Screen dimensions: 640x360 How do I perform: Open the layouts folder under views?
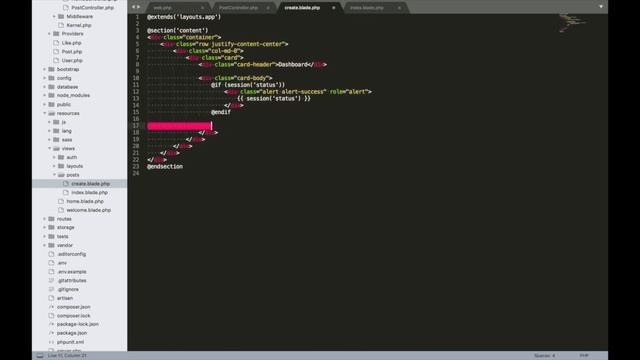pyautogui.click(x=75, y=166)
